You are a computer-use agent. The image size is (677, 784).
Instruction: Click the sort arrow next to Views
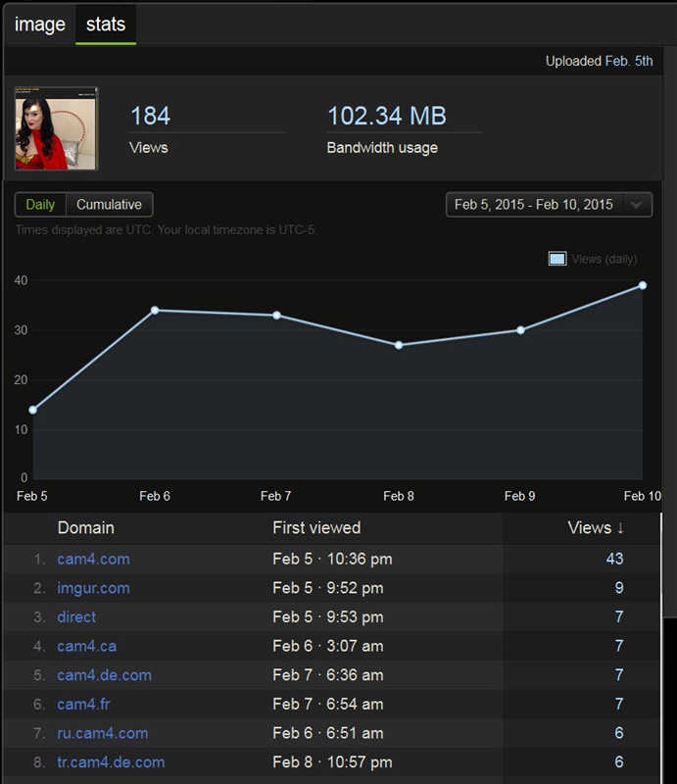[620, 528]
